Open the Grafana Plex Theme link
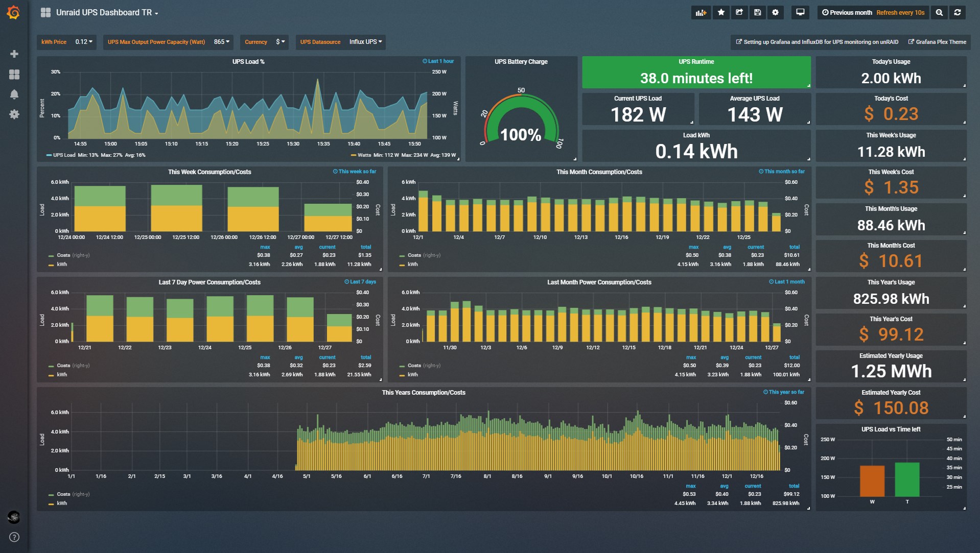Screen dimensions: 980x553 [x=937, y=42]
